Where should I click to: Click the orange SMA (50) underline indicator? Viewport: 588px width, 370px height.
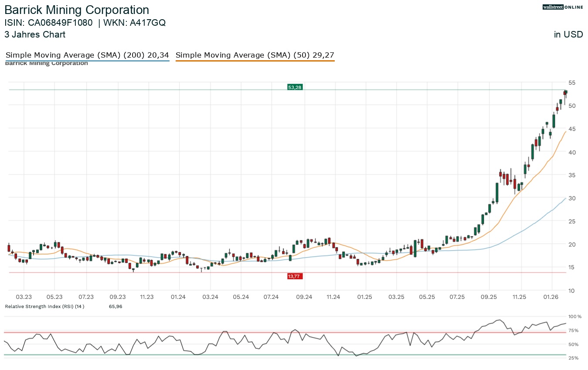click(255, 61)
